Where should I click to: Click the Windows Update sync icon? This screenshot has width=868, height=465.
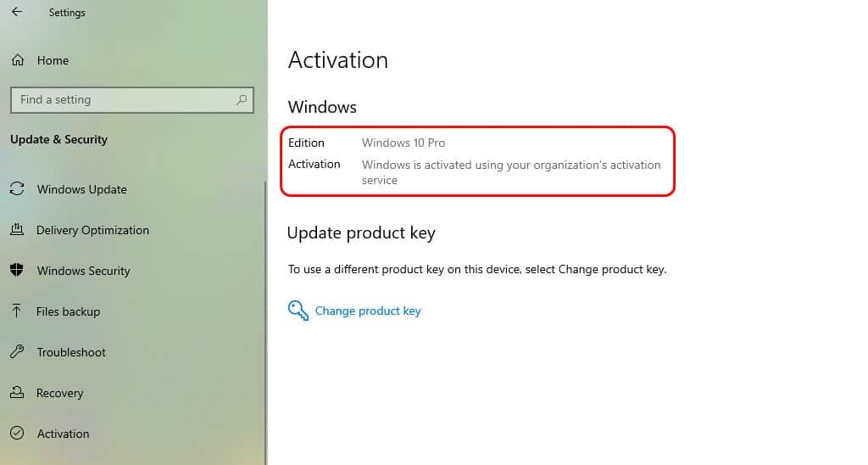[x=17, y=189]
